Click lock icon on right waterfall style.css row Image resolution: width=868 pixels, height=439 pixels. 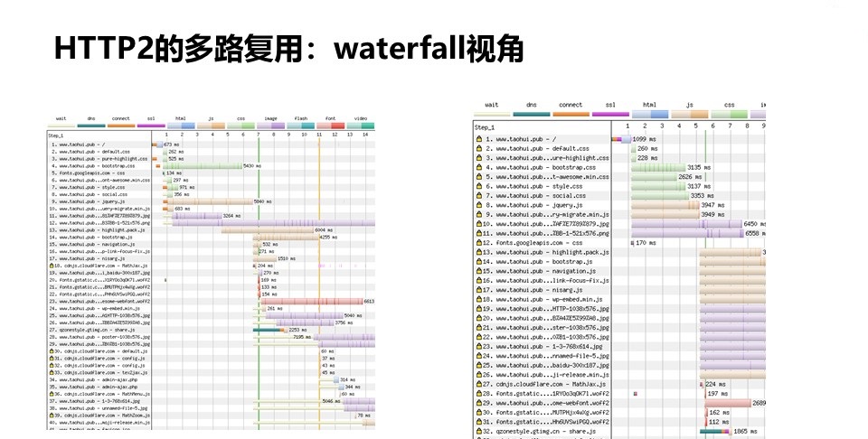(x=479, y=186)
